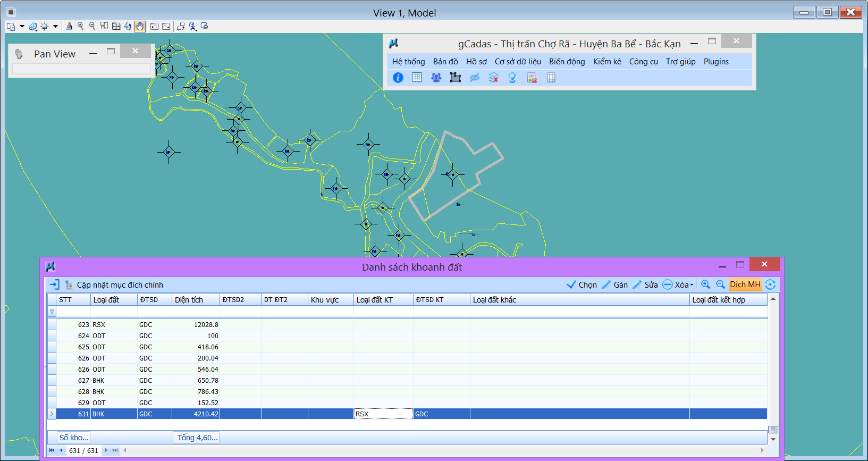Open the view attributes dropdown arrow
Screen dimensions: 868x461
(x=22, y=26)
